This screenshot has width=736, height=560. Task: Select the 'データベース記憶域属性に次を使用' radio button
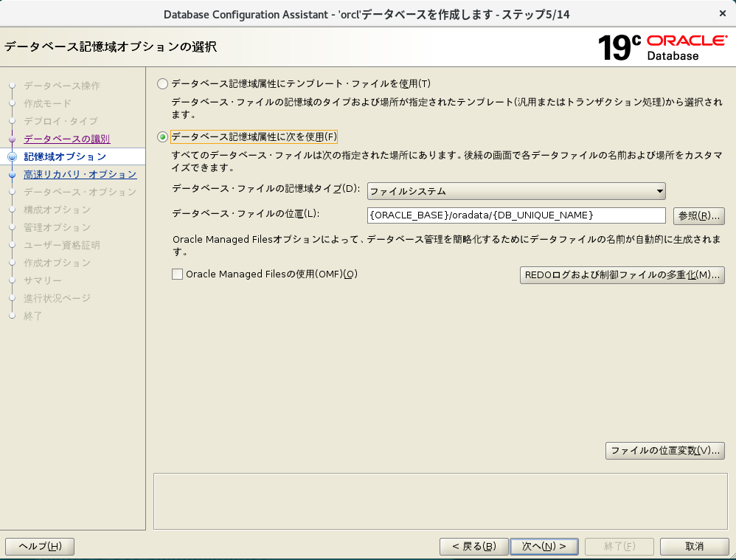click(162, 136)
